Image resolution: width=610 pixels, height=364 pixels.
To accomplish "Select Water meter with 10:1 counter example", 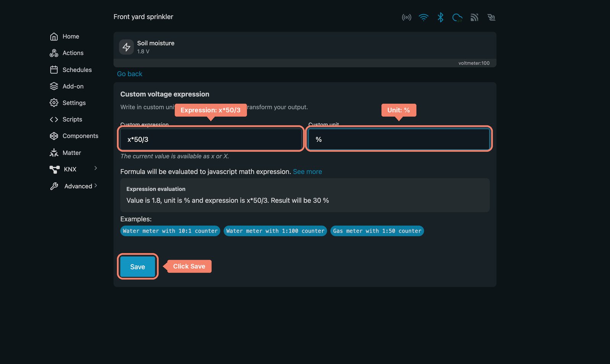I will click(170, 231).
